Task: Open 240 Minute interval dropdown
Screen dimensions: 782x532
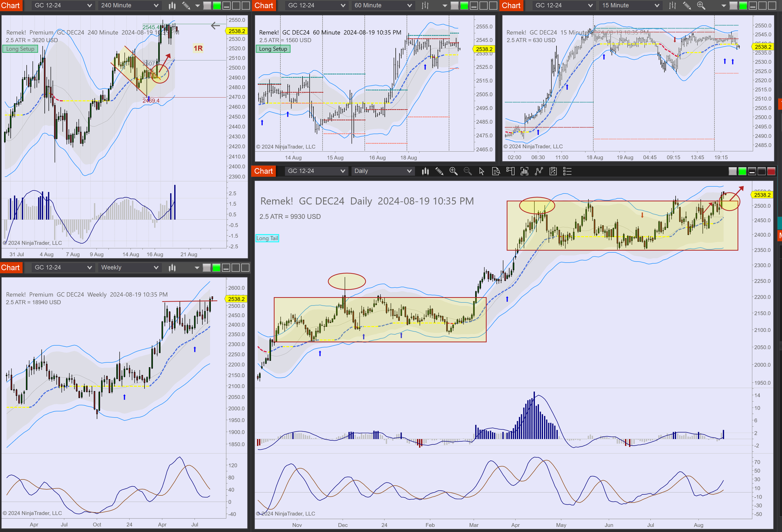Action: (129, 5)
